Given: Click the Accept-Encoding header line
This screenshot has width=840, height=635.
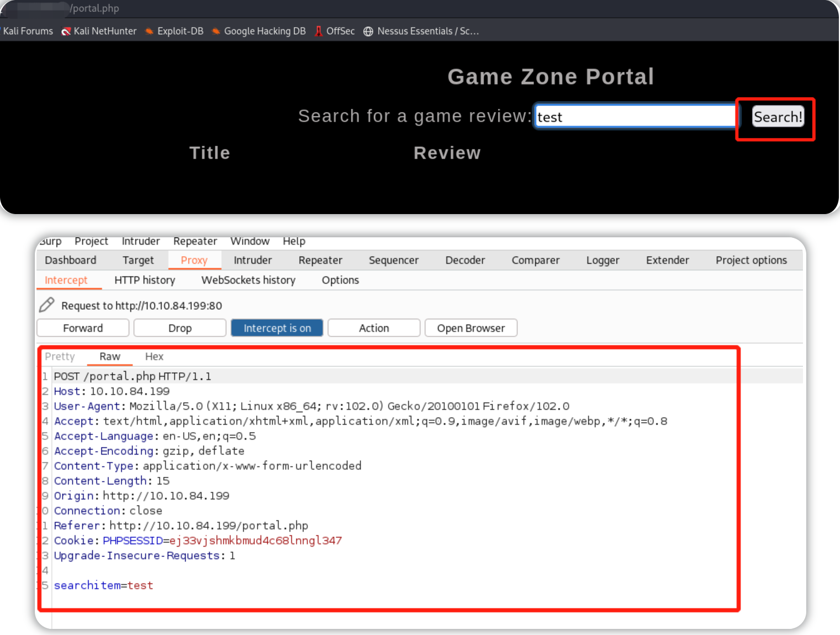Looking at the screenshot, I should point(149,451).
